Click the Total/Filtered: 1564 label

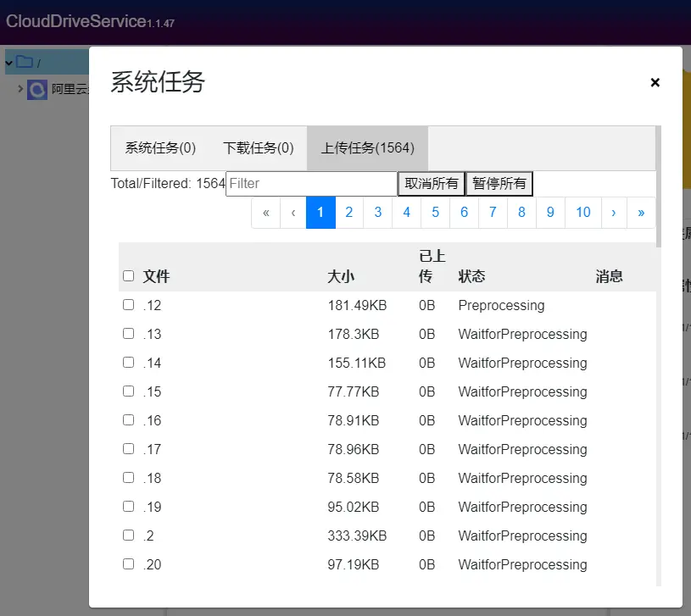tap(168, 183)
